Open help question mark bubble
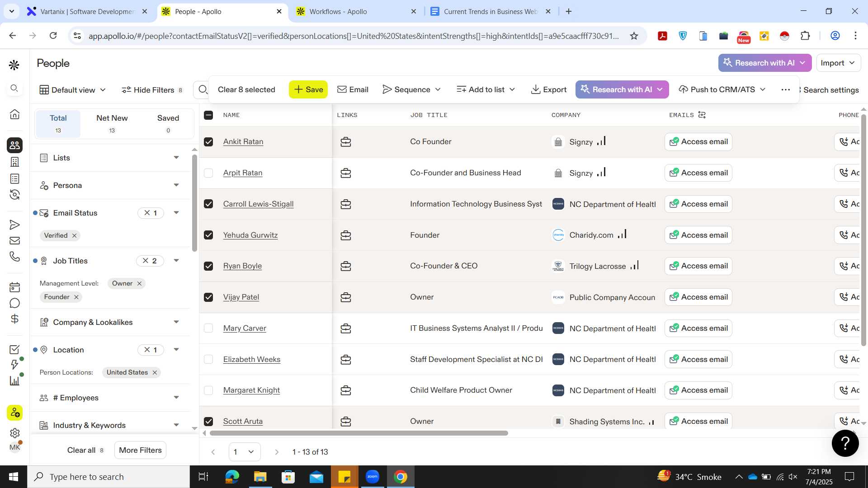Image resolution: width=868 pixels, height=488 pixels. 845,443
